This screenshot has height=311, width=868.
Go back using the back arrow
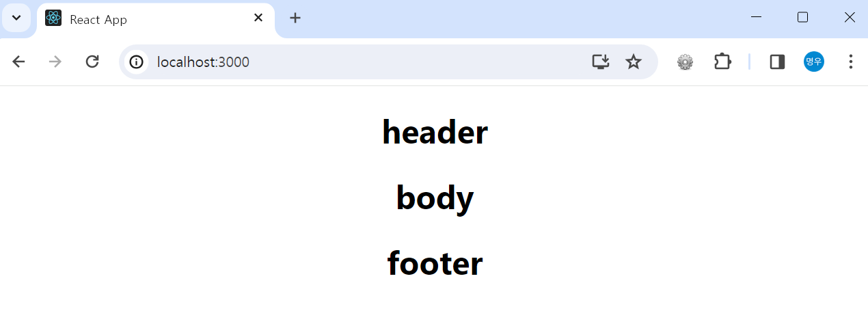18,62
